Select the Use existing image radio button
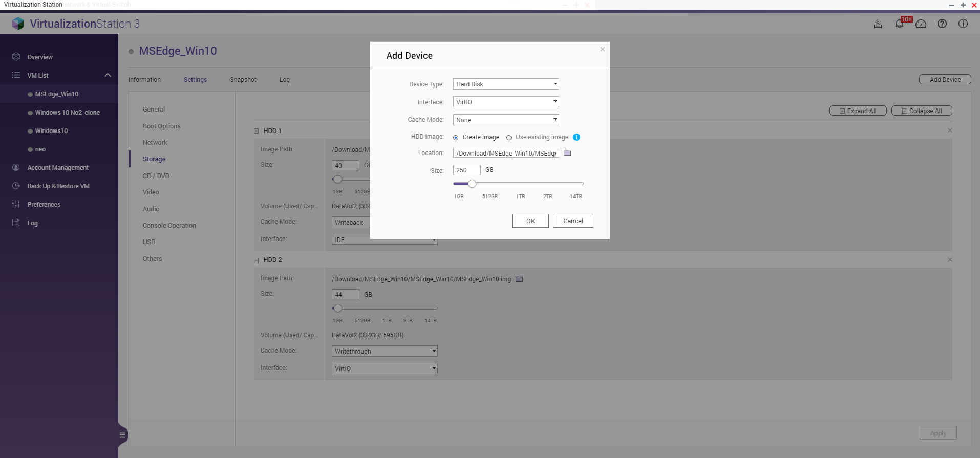980x458 pixels. (x=509, y=138)
